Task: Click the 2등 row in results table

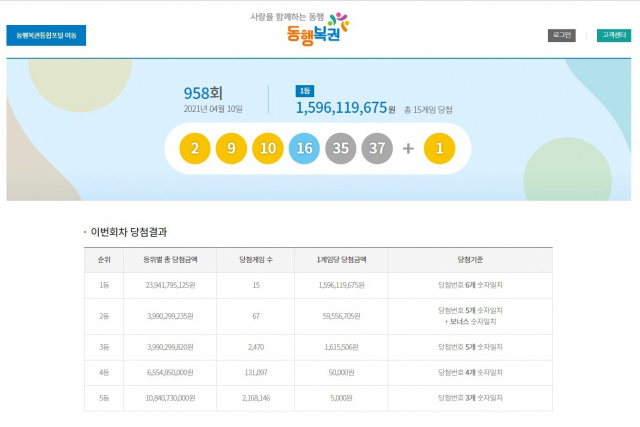Action: (104, 316)
